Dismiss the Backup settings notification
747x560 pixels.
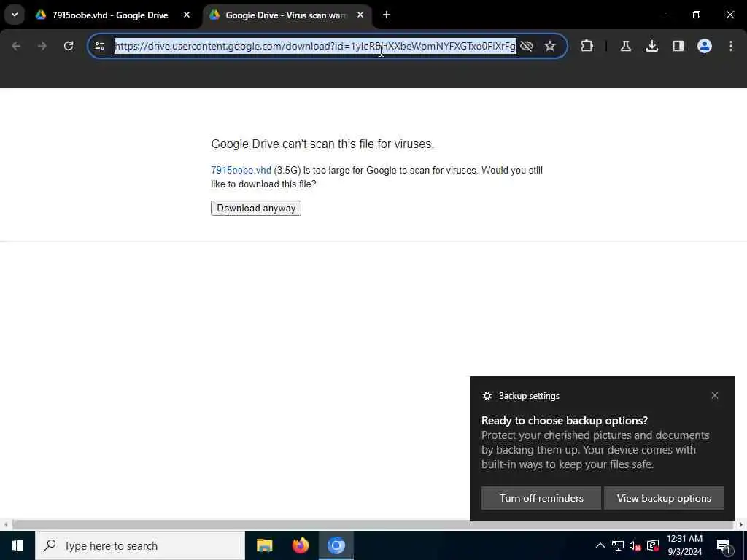(x=715, y=395)
